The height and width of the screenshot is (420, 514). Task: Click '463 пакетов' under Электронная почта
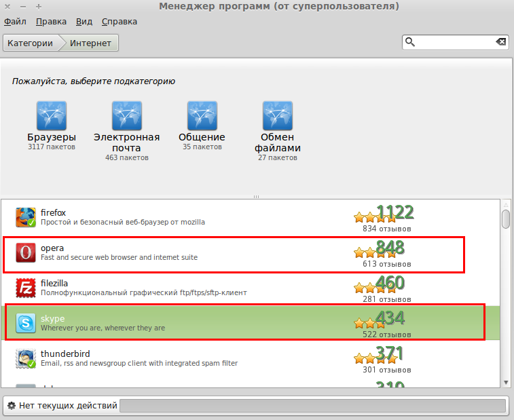(x=127, y=157)
